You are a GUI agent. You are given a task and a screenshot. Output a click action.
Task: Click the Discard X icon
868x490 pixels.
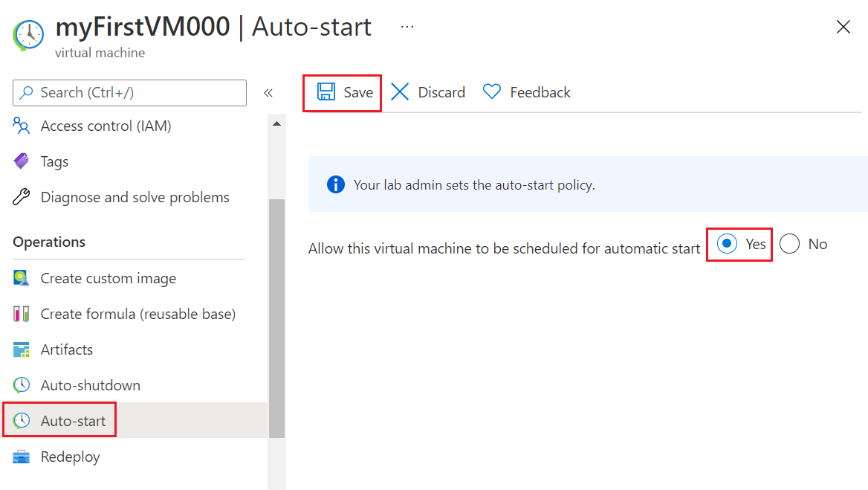(400, 92)
